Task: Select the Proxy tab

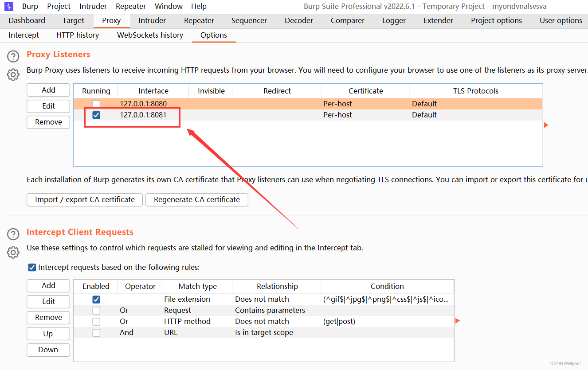Action: coord(111,20)
